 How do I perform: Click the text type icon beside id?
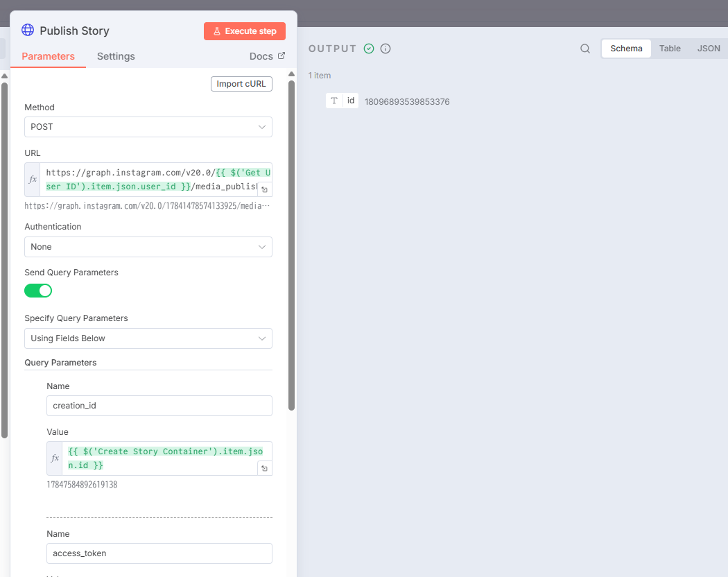click(x=334, y=101)
